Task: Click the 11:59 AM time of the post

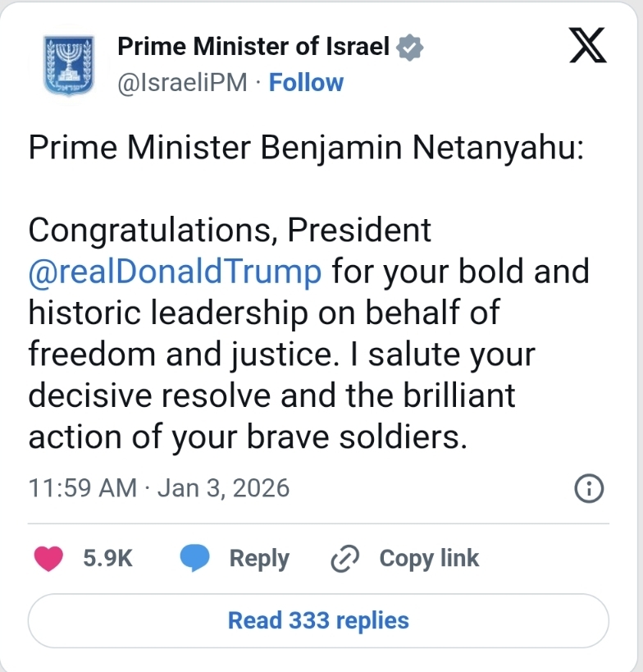Action: (x=82, y=488)
